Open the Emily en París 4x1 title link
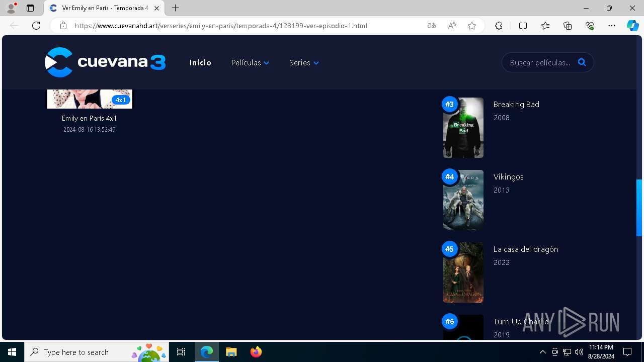This screenshot has width=644, height=362. click(90, 118)
